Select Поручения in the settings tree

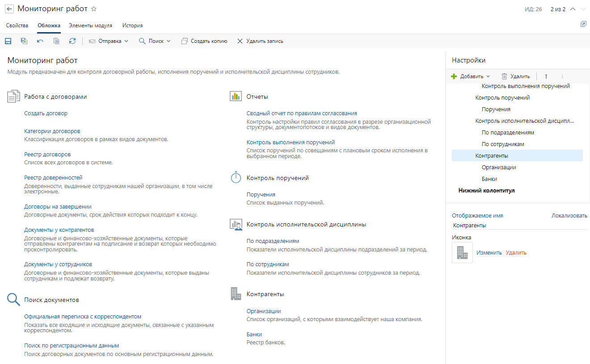(496, 109)
